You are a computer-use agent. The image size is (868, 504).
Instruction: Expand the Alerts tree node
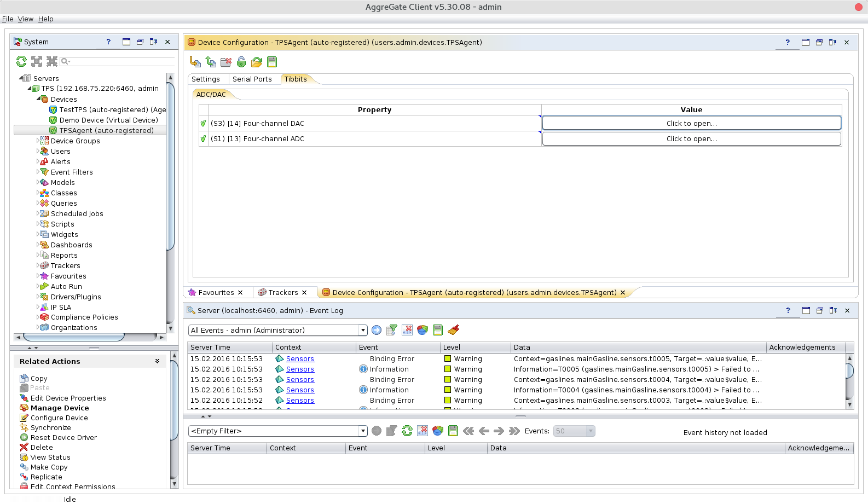38,161
